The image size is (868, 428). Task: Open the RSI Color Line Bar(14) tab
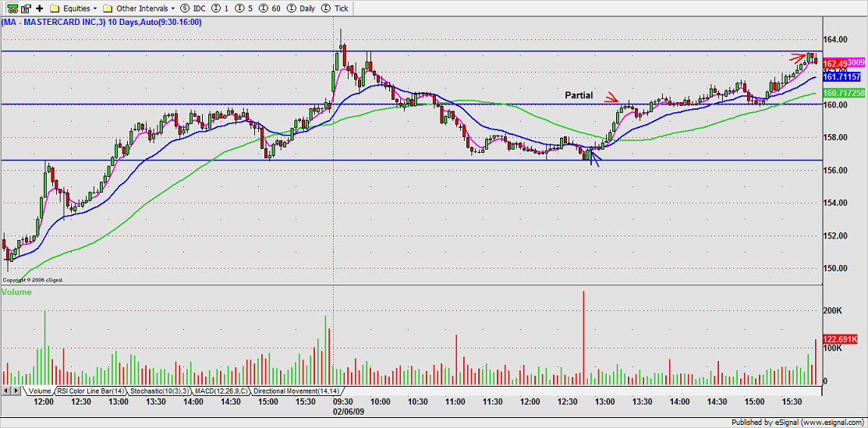pyautogui.click(x=91, y=391)
